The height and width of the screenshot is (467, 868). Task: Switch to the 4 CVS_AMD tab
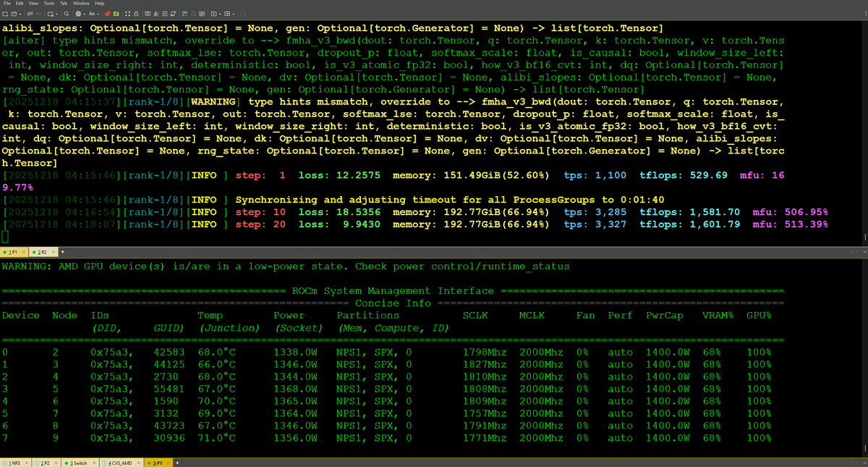point(122,463)
